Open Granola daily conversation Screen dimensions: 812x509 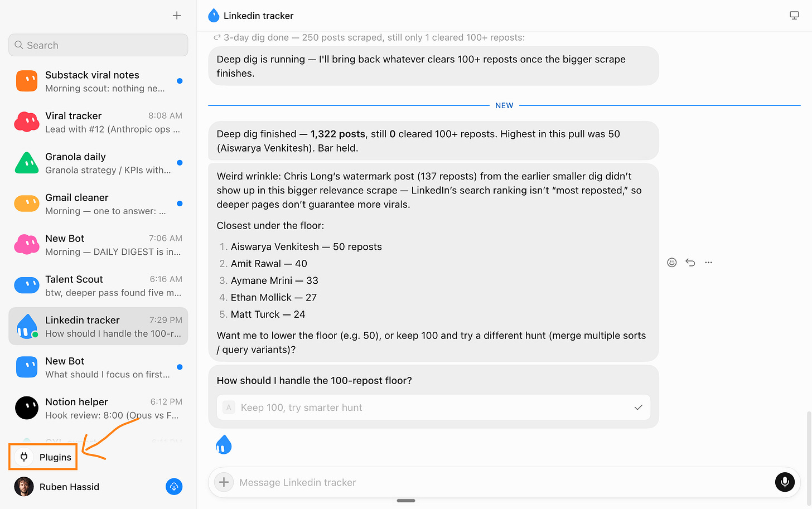(x=98, y=163)
